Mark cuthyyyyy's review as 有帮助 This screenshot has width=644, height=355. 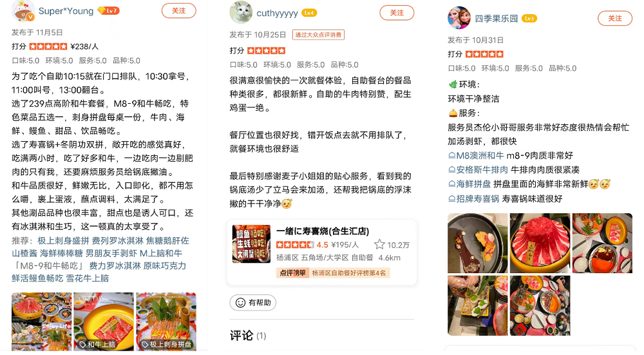252,303
